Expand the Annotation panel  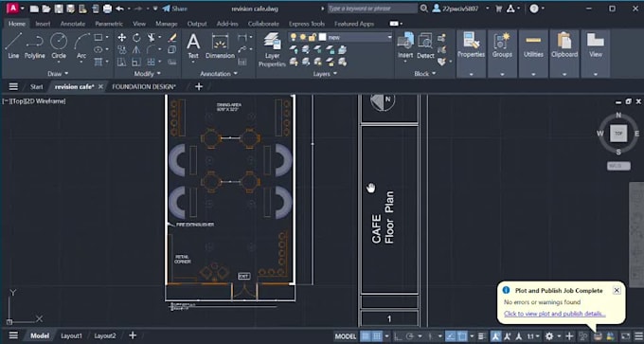pos(219,74)
